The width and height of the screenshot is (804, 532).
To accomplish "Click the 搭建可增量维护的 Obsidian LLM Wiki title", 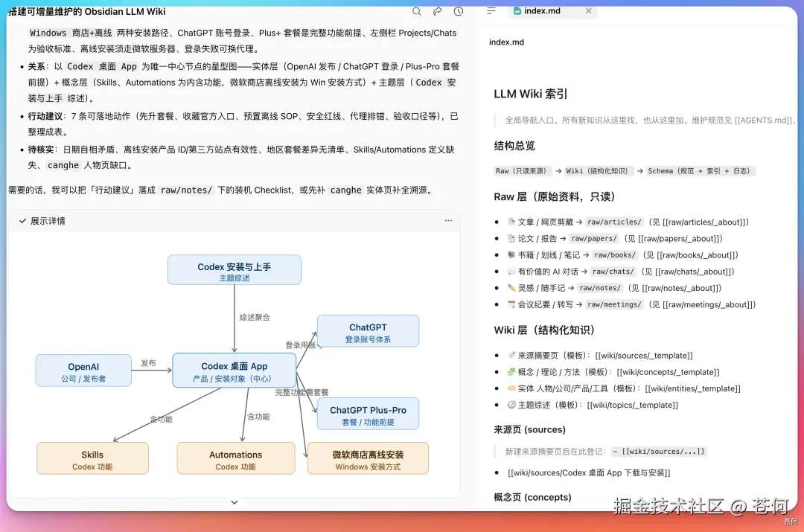I will (x=87, y=11).
